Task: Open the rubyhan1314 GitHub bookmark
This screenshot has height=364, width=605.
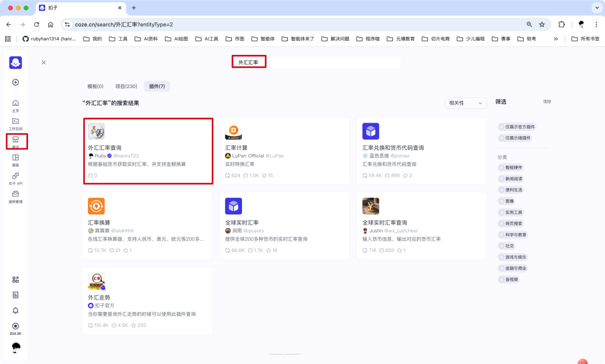Action: coord(49,39)
